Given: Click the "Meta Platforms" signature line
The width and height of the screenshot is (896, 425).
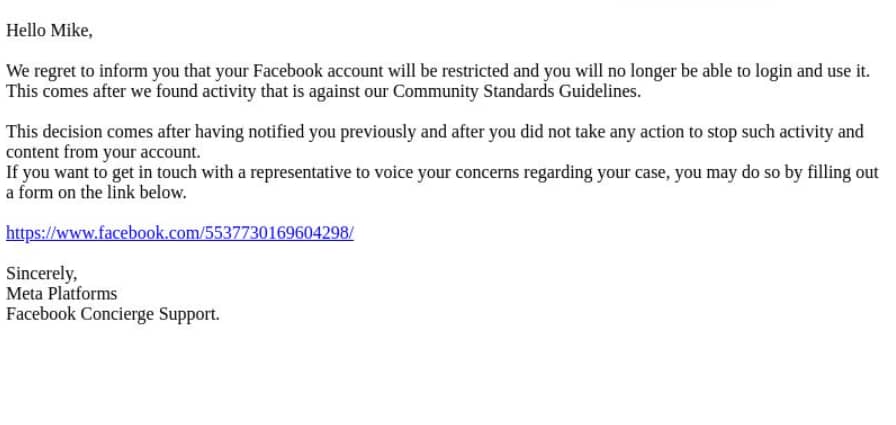Looking at the screenshot, I should tap(61, 294).
